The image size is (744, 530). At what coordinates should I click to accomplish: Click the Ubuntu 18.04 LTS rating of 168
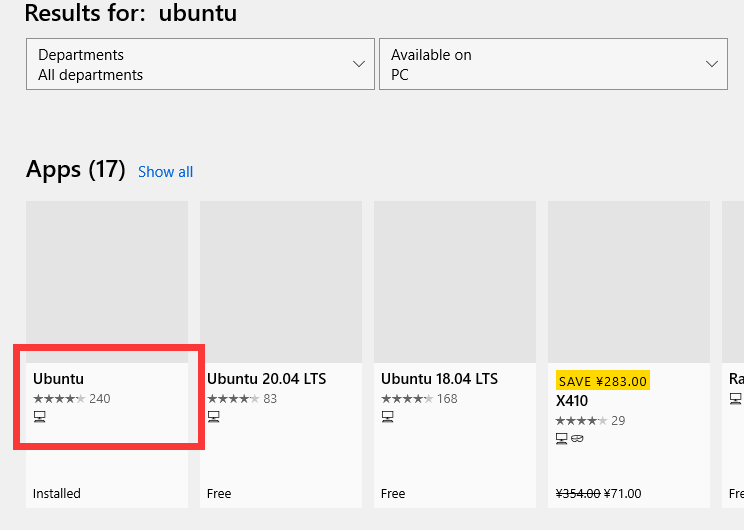point(419,399)
